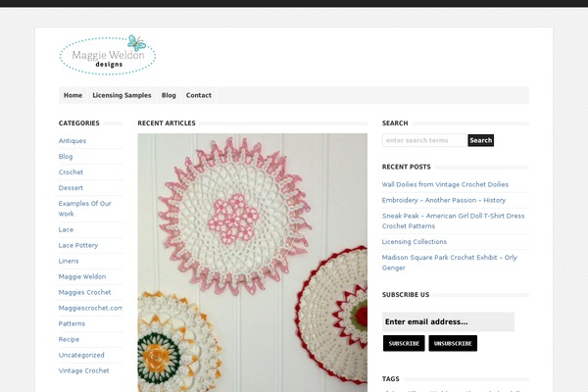The height and width of the screenshot is (392, 588).
Task: Open the Crochet category
Action: pos(71,172)
